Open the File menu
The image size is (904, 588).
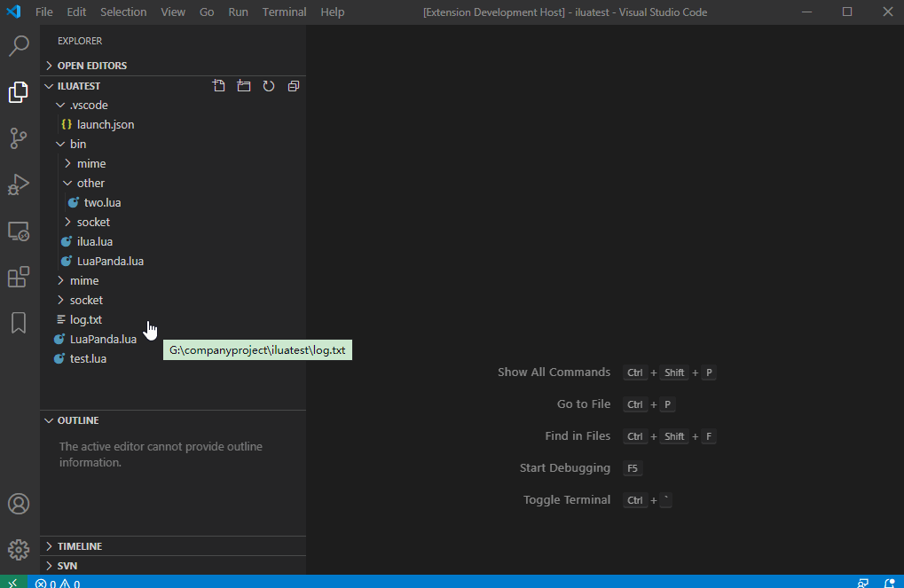pos(43,12)
